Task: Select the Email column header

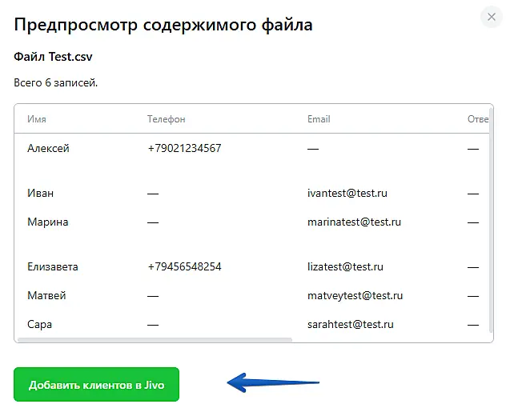Action: 319,119
